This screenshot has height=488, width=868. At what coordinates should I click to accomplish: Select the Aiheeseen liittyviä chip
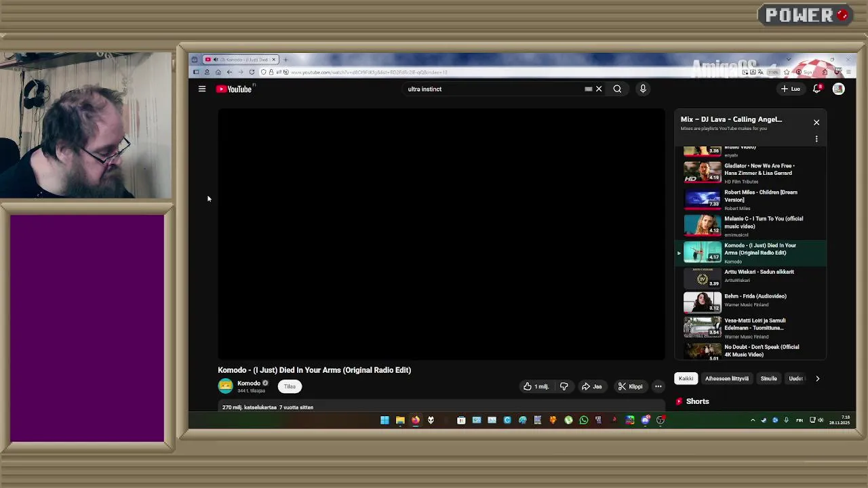(726, 378)
